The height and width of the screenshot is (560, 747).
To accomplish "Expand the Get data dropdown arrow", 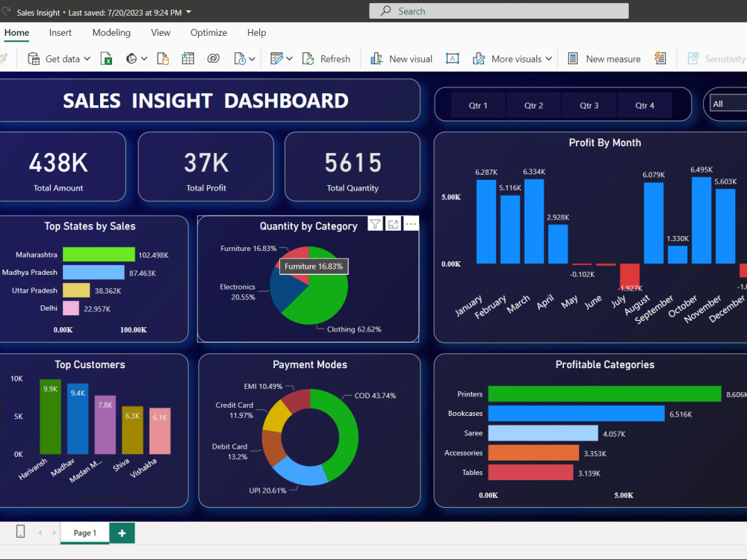I will point(87,58).
